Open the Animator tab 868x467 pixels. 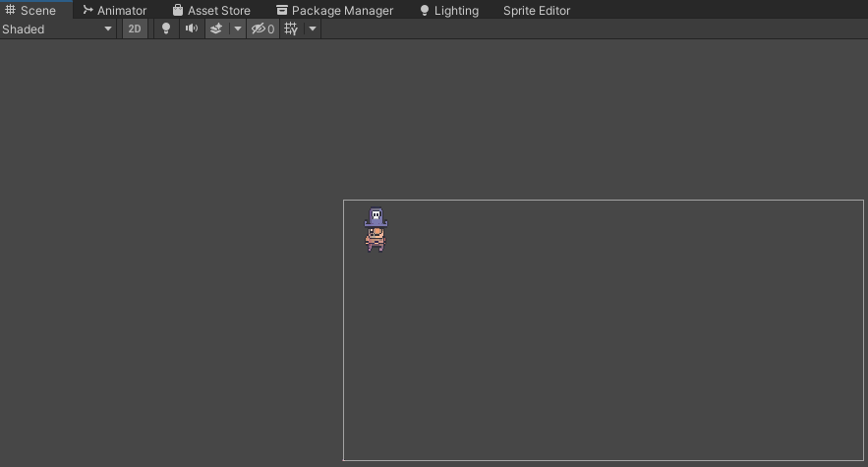(115, 10)
